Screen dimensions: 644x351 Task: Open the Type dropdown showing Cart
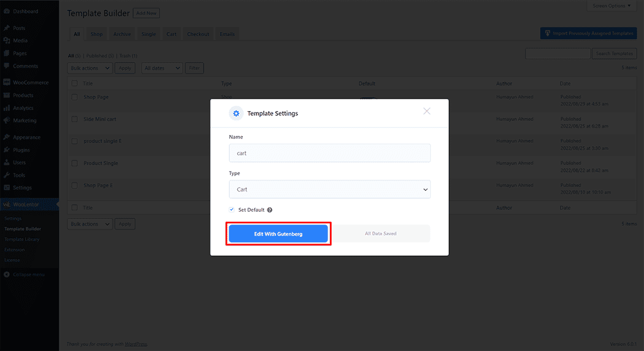329,190
